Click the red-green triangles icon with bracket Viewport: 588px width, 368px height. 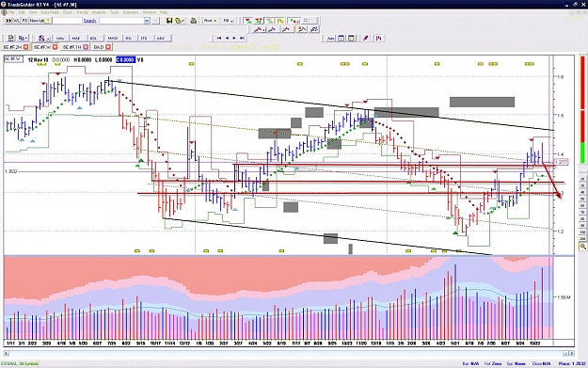pos(259,21)
